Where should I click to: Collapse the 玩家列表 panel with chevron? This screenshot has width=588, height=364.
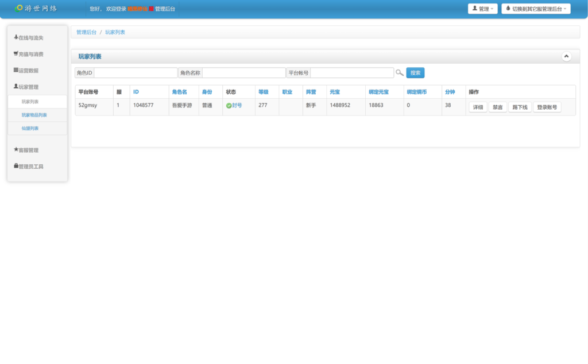[566, 56]
